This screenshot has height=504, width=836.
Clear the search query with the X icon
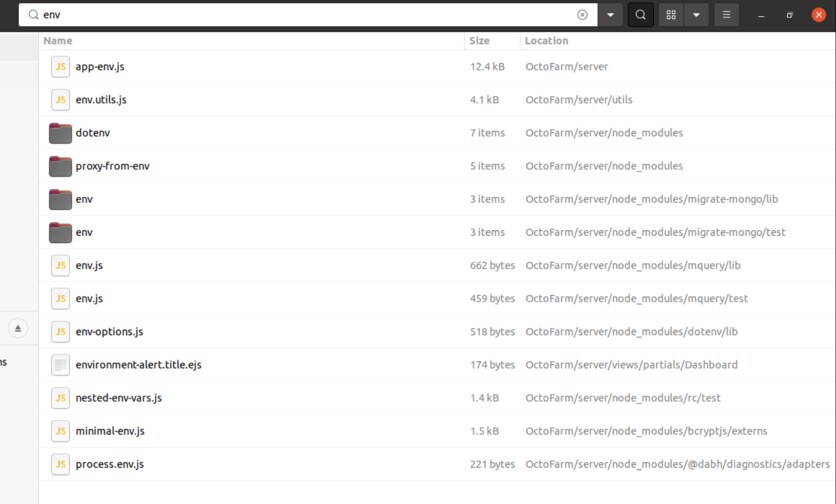point(582,15)
